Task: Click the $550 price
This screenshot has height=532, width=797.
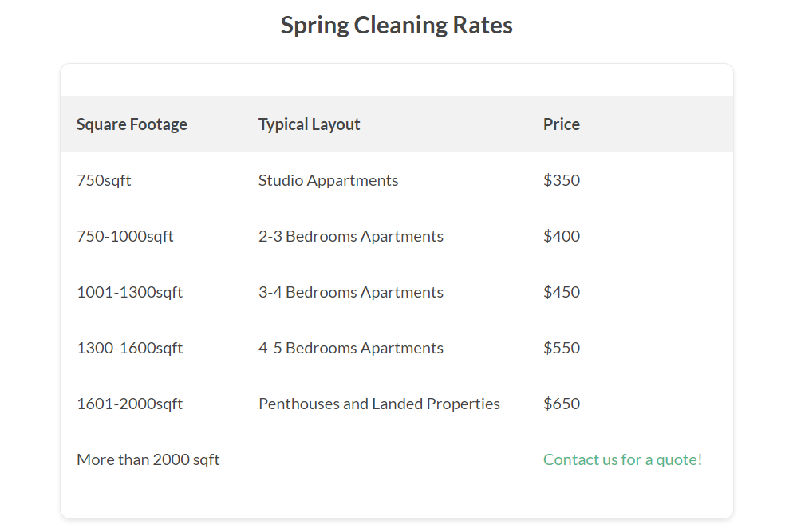Action: (x=562, y=348)
